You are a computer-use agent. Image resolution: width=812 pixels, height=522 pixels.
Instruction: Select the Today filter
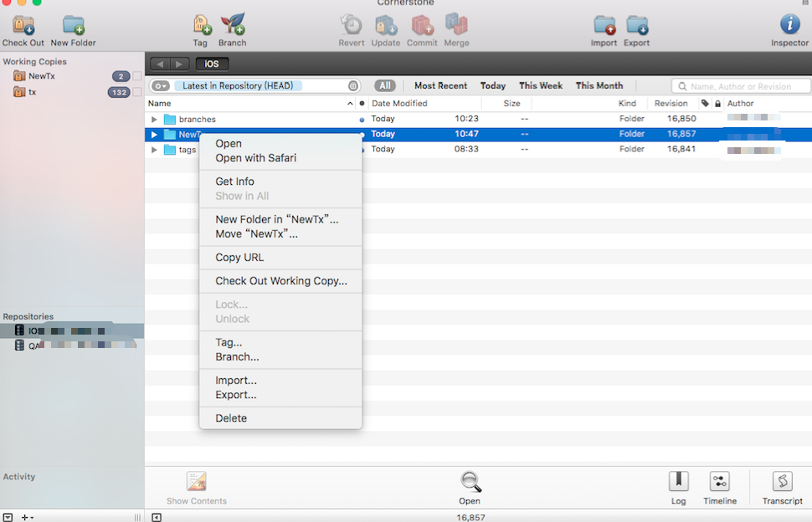point(493,86)
